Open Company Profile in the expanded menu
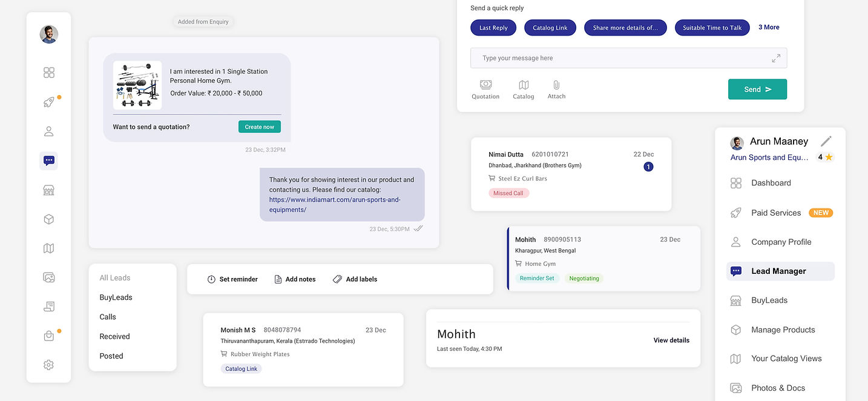 tap(780, 242)
